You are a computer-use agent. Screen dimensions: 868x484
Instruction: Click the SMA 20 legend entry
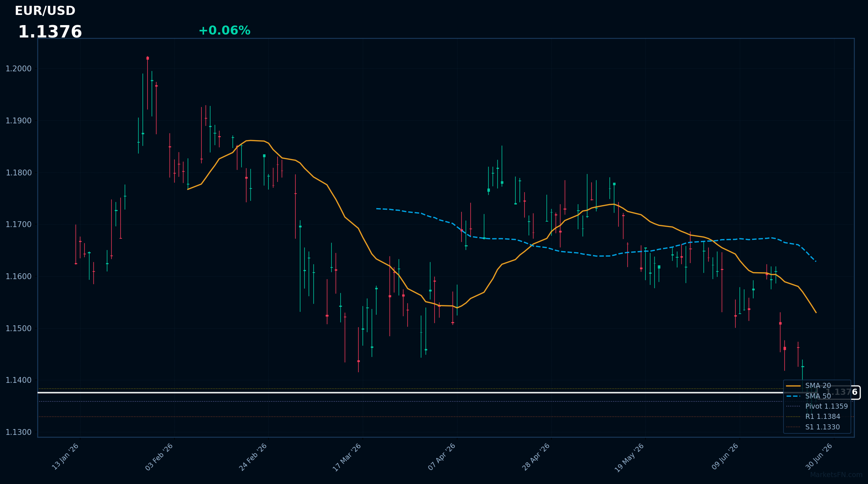click(x=809, y=386)
